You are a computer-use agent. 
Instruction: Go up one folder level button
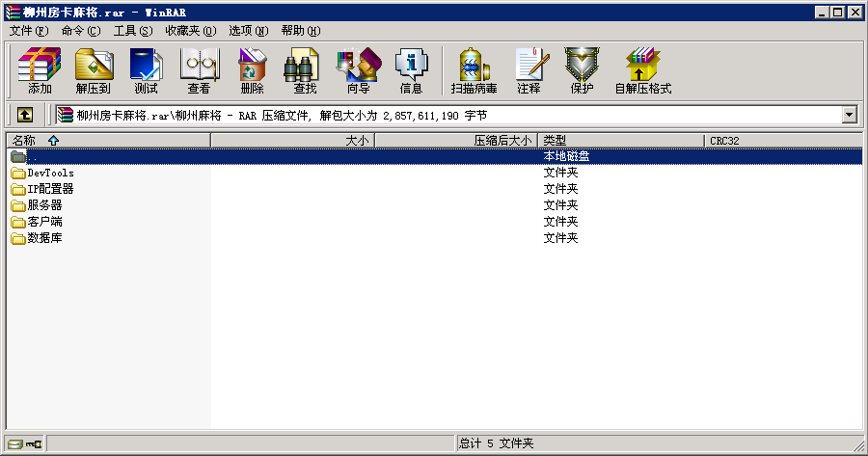tap(25, 115)
